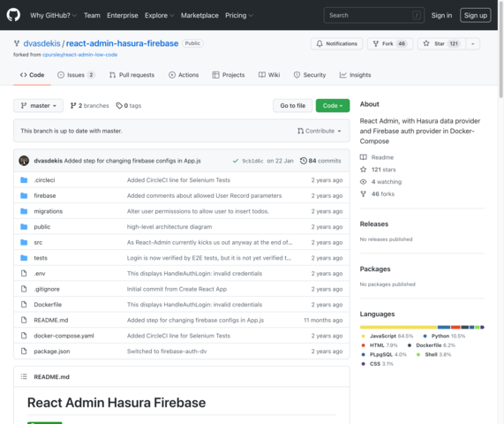Open the tests folder icon
504x424 pixels.
(x=24, y=258)
